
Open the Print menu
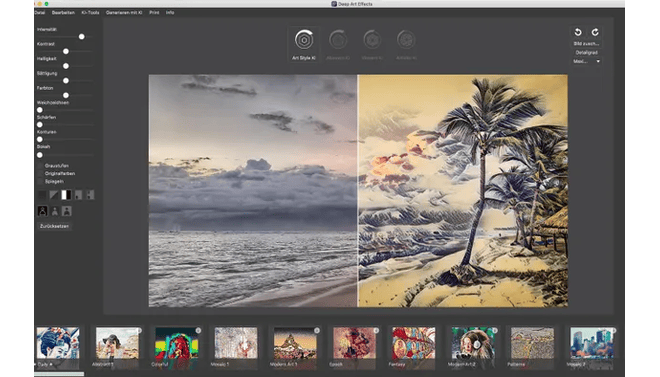154,13
